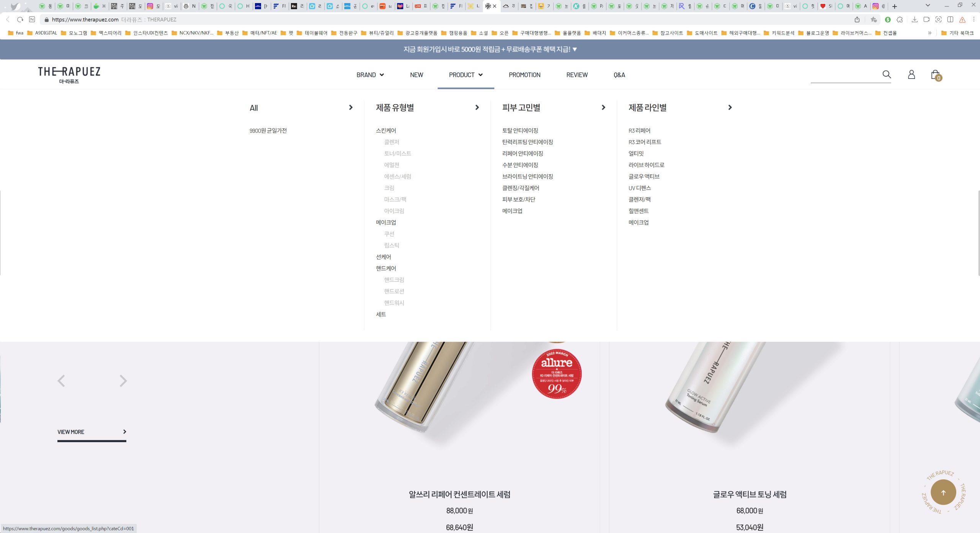Go to previous carousel slide
Image resolution: width=980 pixels, height=533 pixels.
point(61,381)
